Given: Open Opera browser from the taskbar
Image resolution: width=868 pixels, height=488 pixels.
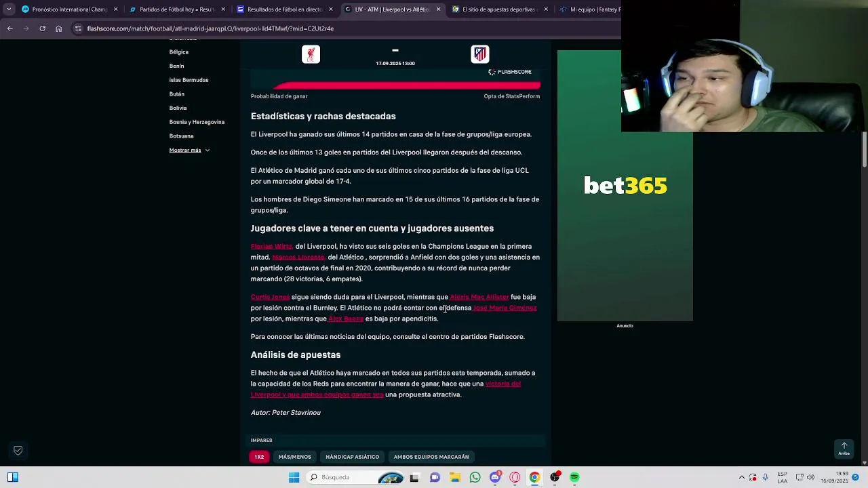Looking at the screenshot, I should [x=515, y=477].
